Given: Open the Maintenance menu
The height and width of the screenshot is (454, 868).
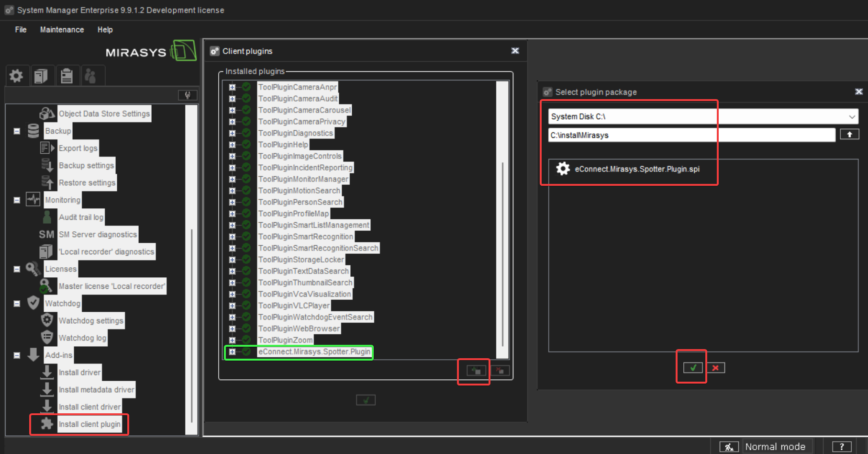Looking at the screenshot, I should tap(62, 30).
